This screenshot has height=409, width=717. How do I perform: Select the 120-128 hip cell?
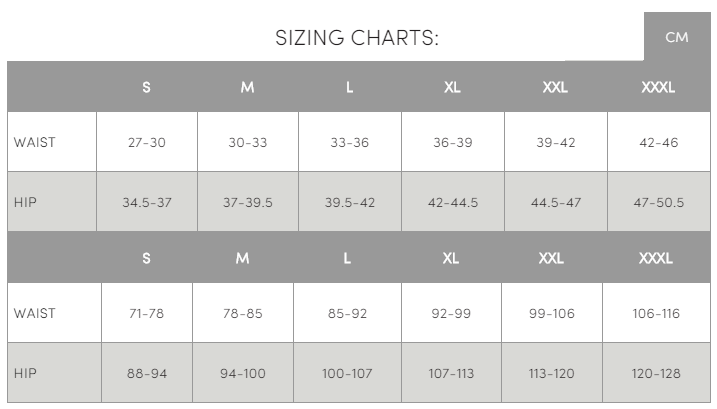click(656, 372)
